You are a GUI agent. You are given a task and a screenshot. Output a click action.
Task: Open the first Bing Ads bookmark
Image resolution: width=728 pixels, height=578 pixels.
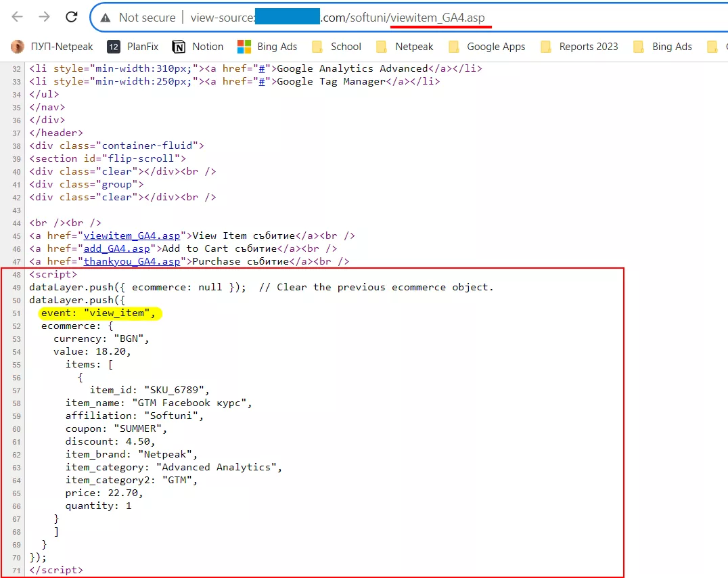coord(267,47)
